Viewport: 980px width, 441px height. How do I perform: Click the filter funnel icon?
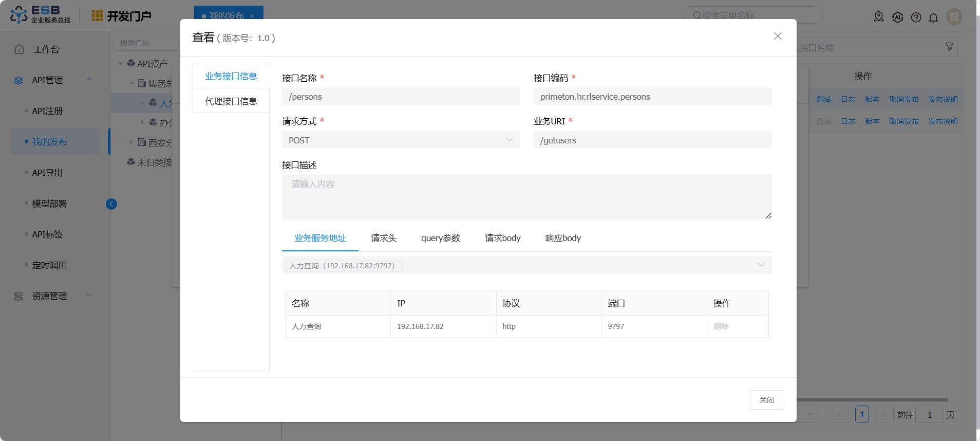tap(949, 47)
